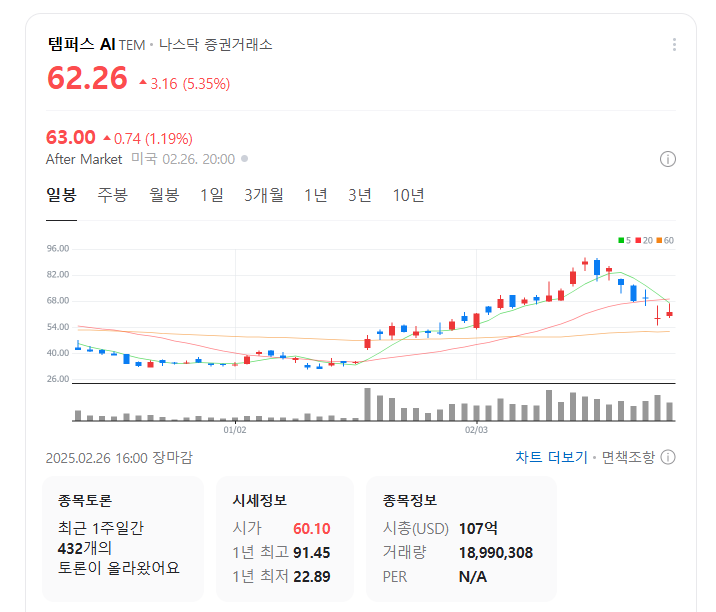Viewport: 716px width, 612px height.
Task: Click the 나스닥 증권거래소 exchange label
Action: (x=216, y=45)
